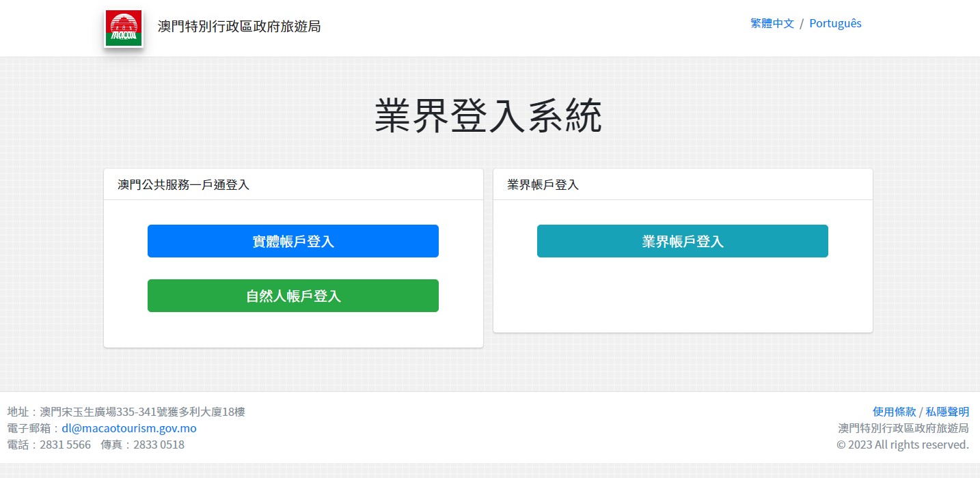The image size is (980, 478).
Task: Open the 使用條款 terms link
Action: click(x=894, y=412)
